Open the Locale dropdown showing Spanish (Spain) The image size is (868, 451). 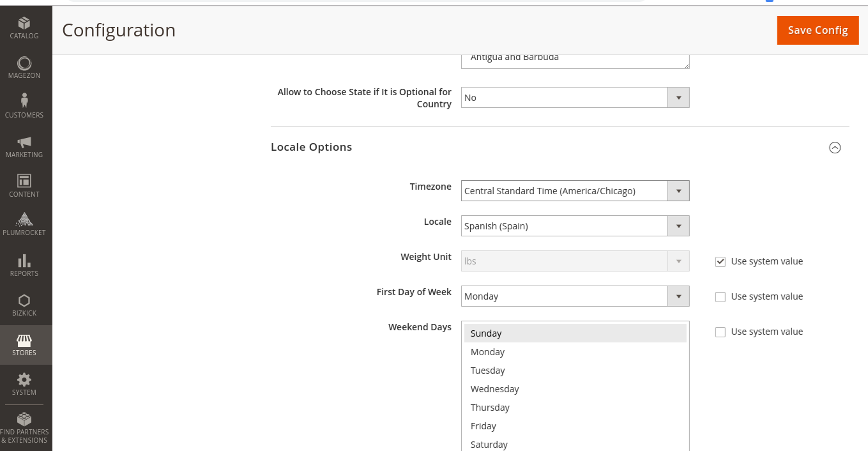click(678, 225)
